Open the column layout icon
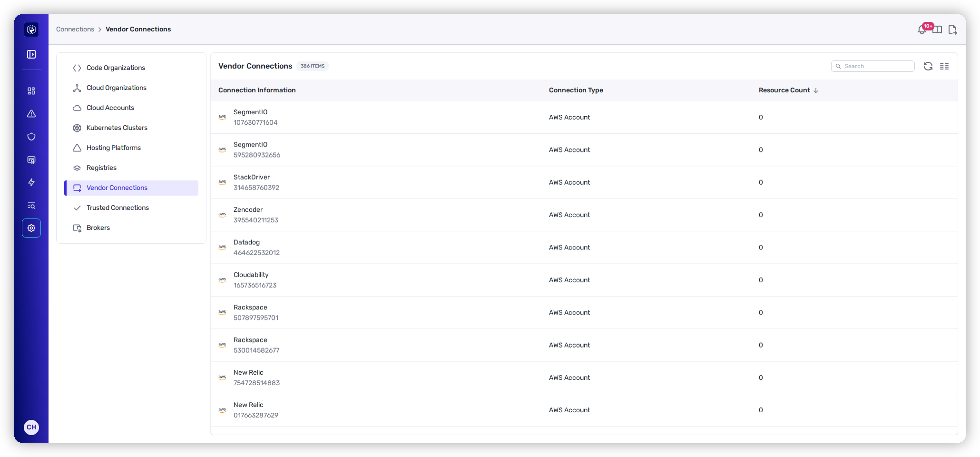 944,66
